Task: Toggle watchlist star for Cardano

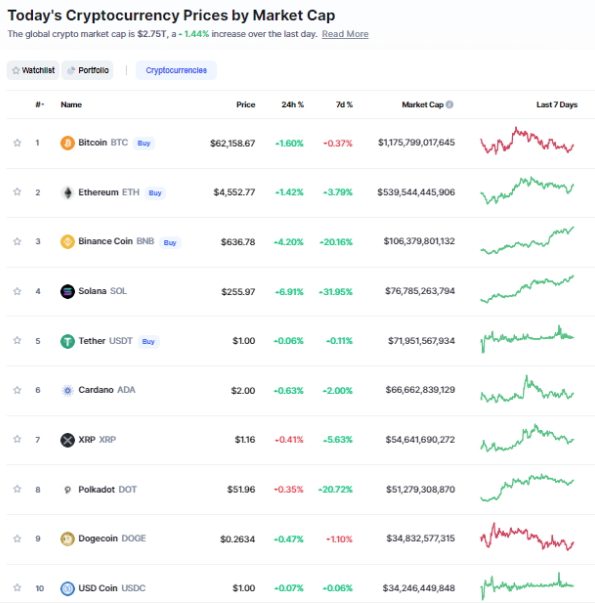Action: [17, 390]
